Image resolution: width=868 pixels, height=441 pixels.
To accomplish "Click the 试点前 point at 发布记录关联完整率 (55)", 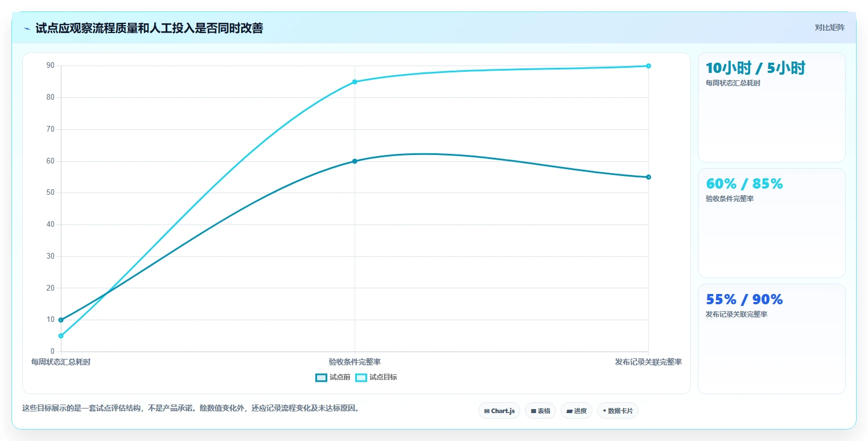I will [648, 177].
